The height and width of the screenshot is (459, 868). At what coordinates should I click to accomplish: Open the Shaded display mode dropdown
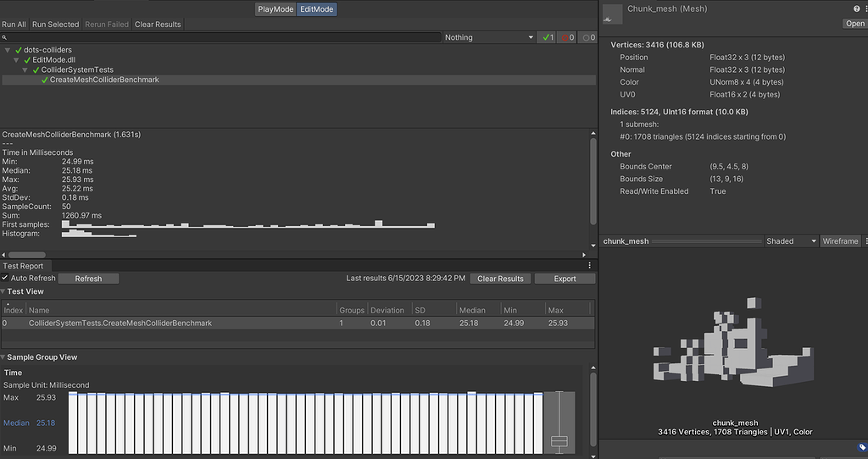[x=790, y=241]
